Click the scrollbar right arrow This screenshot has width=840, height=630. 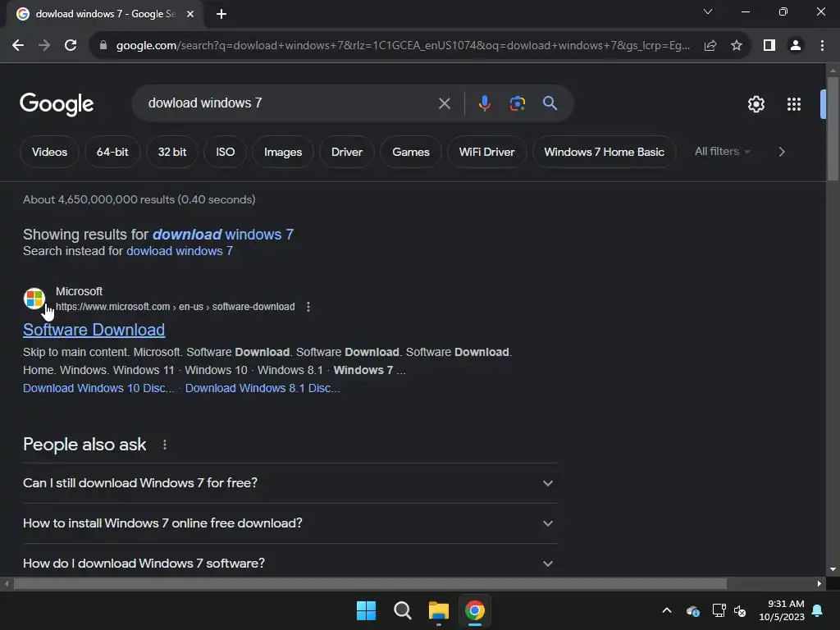[819, 583]
